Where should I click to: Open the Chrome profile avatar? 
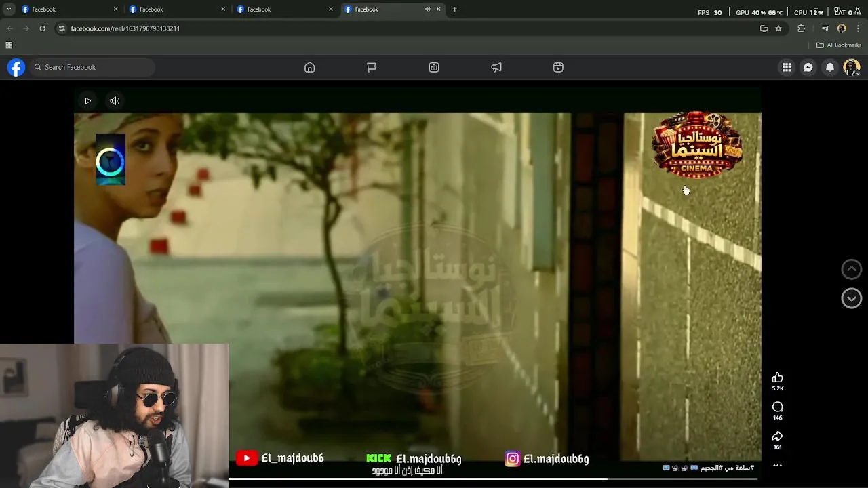(x=842, y=28)
